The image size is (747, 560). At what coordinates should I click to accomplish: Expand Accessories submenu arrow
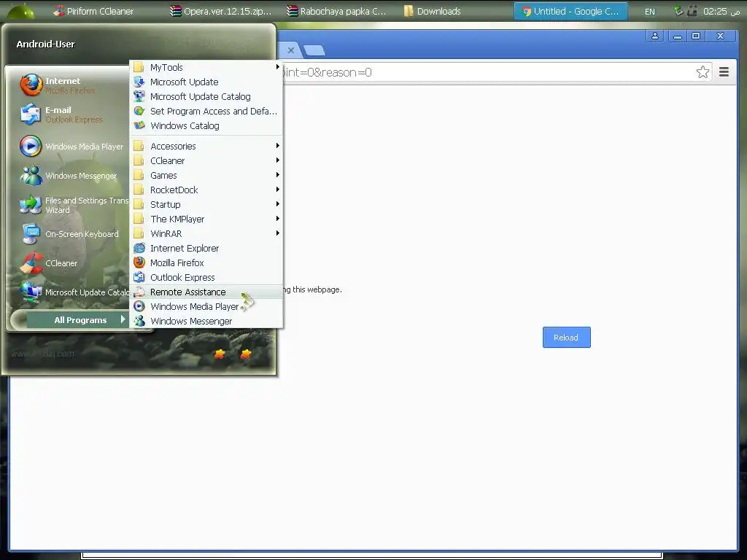click(x=277, y=146)
